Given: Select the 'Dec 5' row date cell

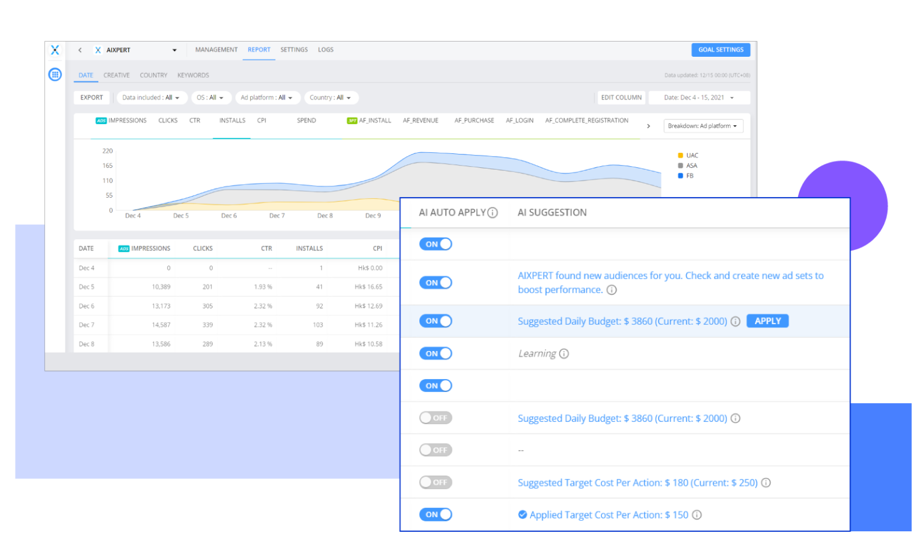Looking at the screenshot, I should point(87,287).
